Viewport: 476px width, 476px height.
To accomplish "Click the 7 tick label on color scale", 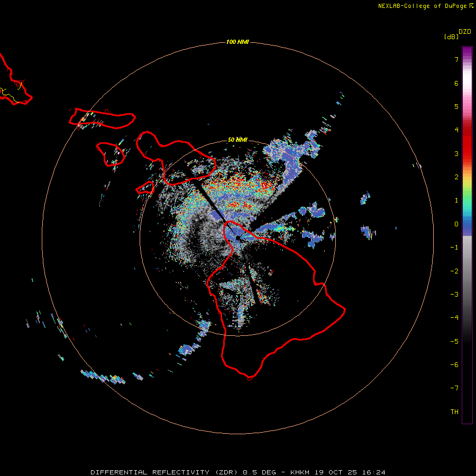I will pos(456,59).
